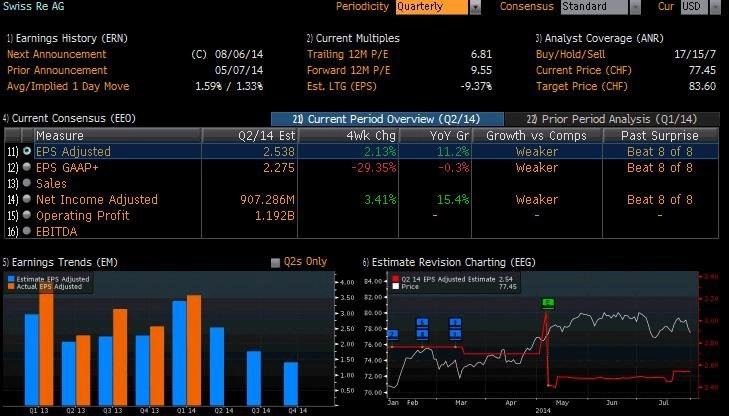Image resolution: width=729 pixels, height=416 pixels.
Task: Click the Q2 14 blue estimate bar
Action: point(217,366)
